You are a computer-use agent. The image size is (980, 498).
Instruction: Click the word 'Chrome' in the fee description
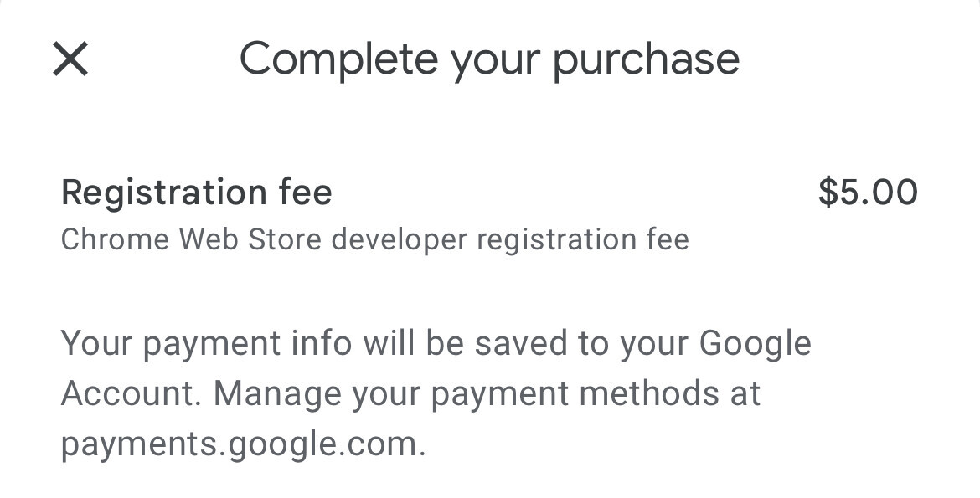115,240
